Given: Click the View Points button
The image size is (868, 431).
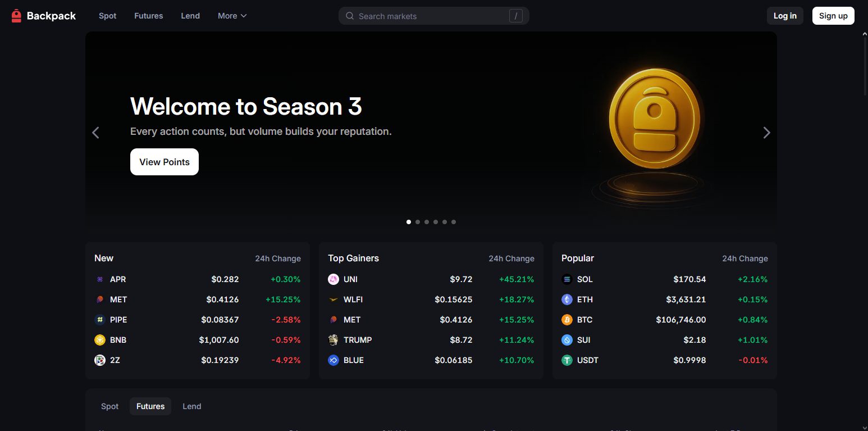Looking at the screenshot, I should 165,162.
